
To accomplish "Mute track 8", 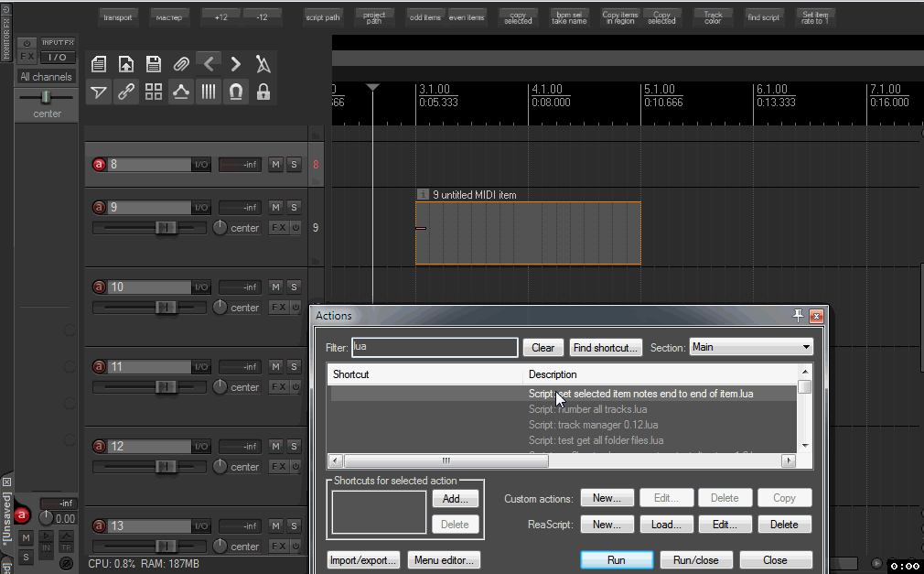I will click(275, 165).
